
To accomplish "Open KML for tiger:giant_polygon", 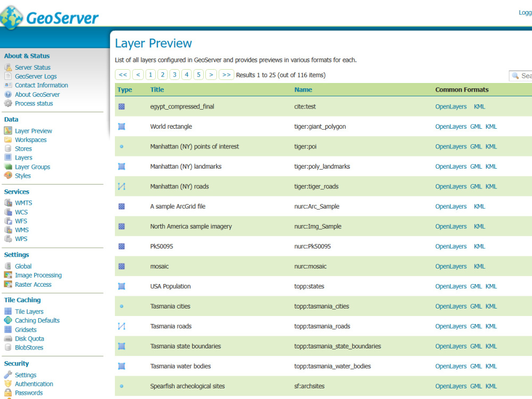I will [x=491, y=127].
